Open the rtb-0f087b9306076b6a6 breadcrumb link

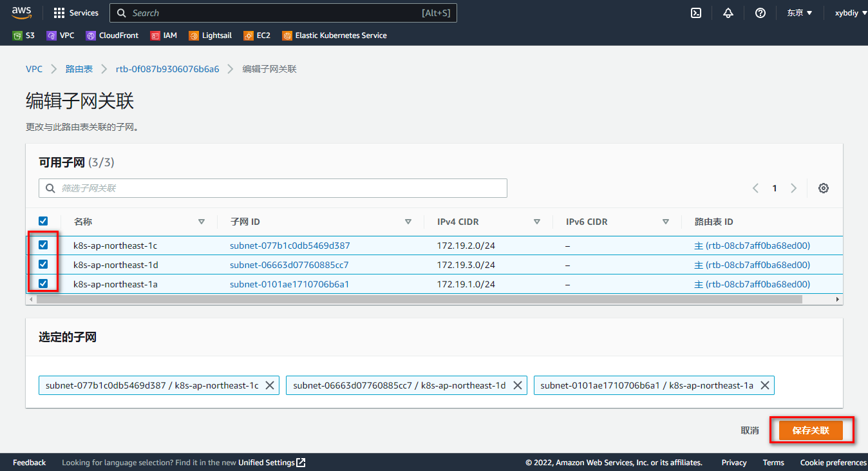pyautogui.click(x=167, y=69)
